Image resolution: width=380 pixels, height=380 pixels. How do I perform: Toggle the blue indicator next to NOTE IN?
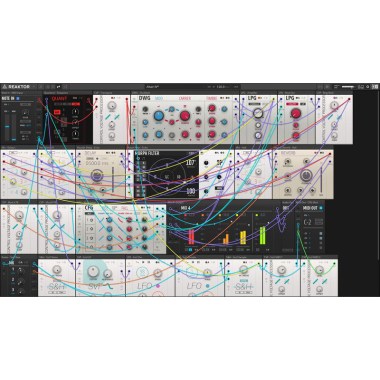(18, 99)
